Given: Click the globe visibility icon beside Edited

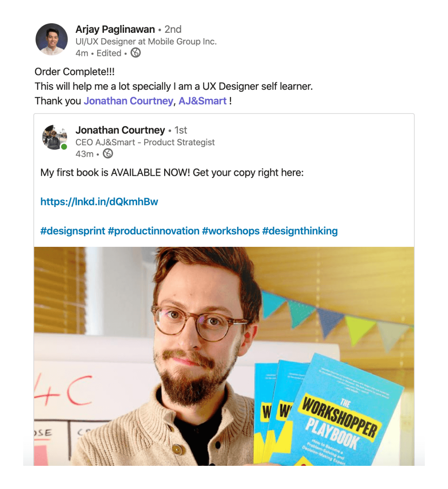Looking at the screenshot, I should [136, 53].
